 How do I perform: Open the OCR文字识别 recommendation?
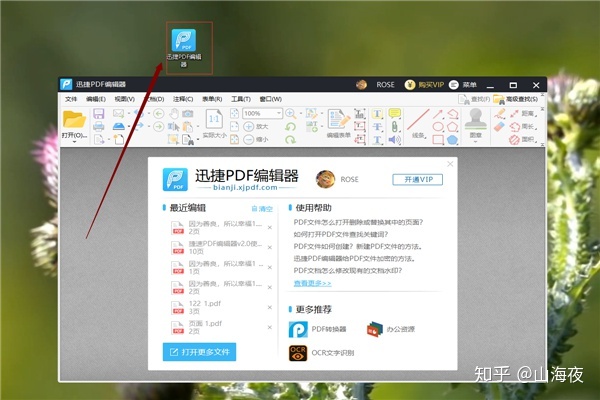[321, 353]
